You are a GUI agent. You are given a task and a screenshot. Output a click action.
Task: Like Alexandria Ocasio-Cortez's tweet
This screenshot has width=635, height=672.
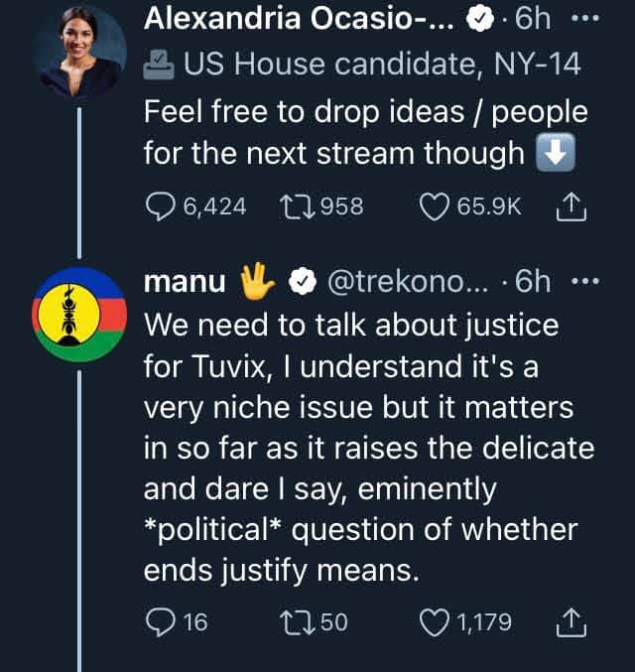(x=434, y=206)
